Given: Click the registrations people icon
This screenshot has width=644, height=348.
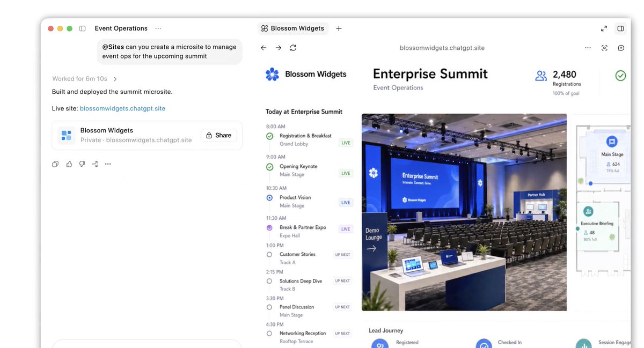Looking at the screenshot, I should click(541, 76).
